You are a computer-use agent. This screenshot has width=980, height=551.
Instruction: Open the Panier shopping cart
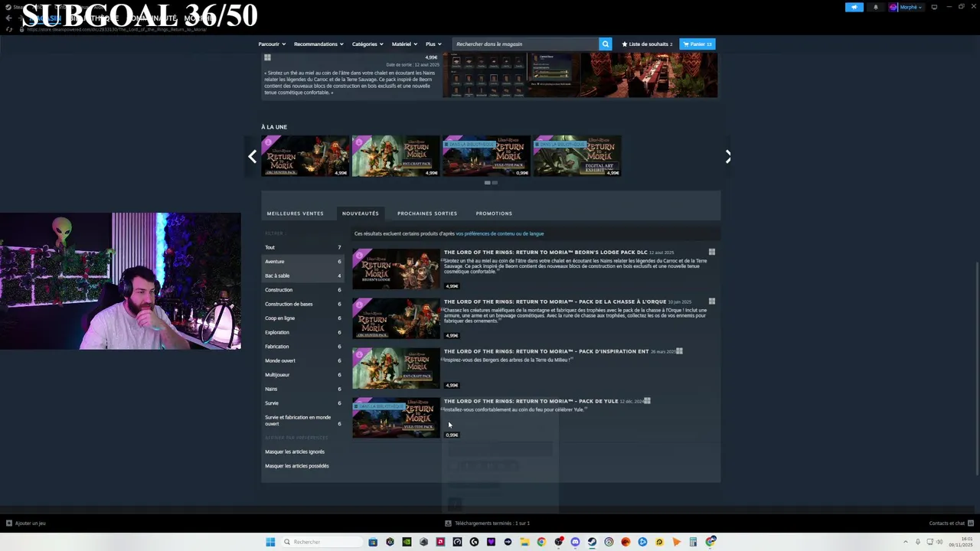[697, 44]
